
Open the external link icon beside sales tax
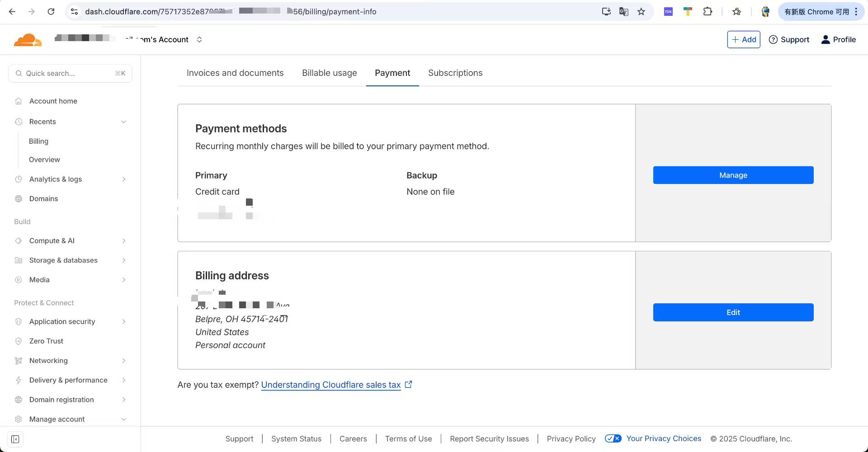pyautogui.click(x=409, y=385)
